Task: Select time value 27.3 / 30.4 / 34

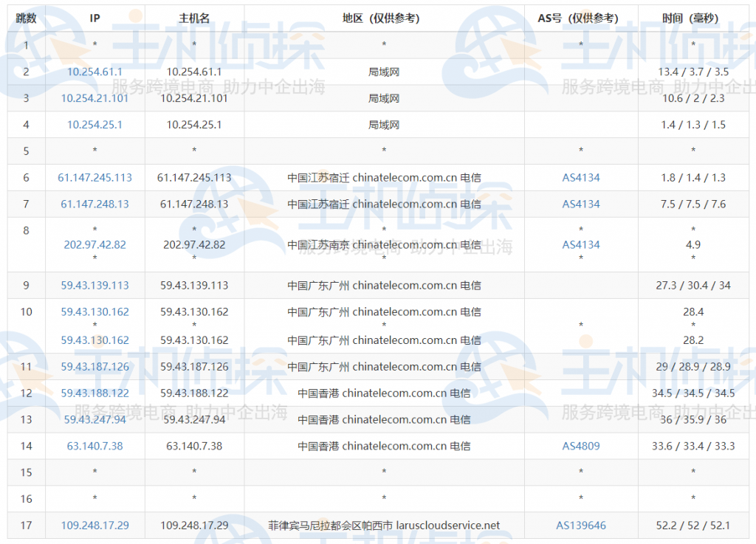Action: point(693,285)
